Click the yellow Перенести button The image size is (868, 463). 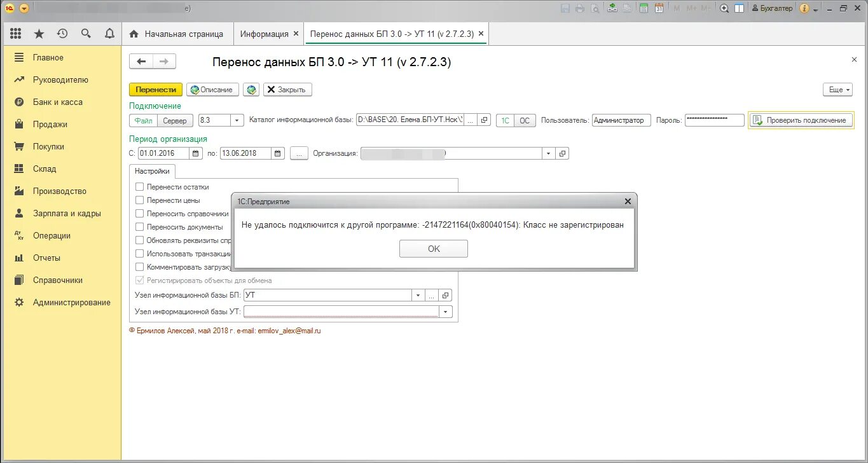click(156, 90)
